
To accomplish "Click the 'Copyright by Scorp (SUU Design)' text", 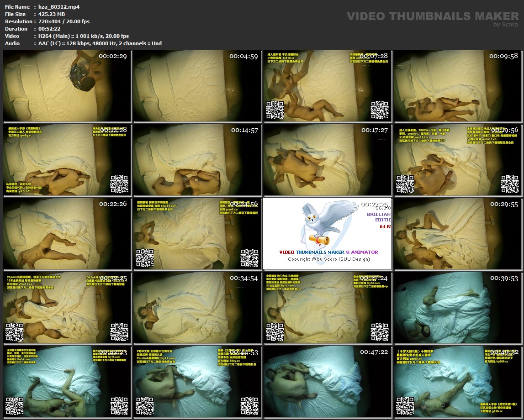I will tap(328, 259).
